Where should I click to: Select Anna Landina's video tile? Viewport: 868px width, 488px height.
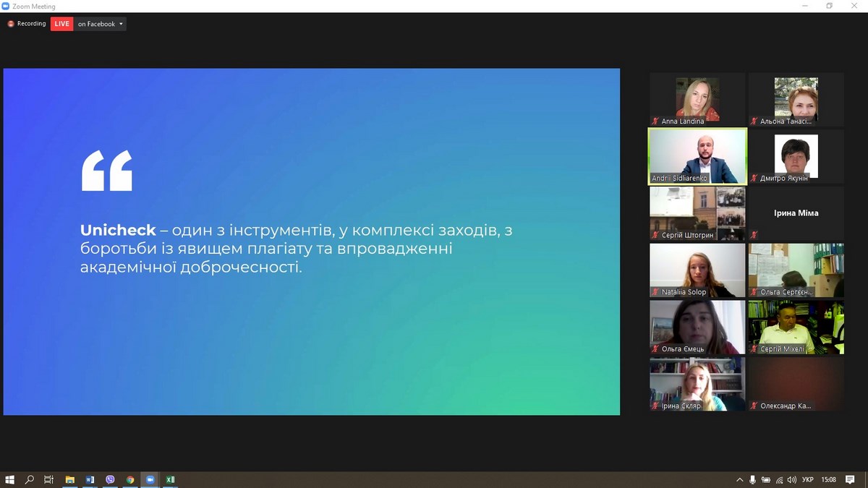pos(697,99)
